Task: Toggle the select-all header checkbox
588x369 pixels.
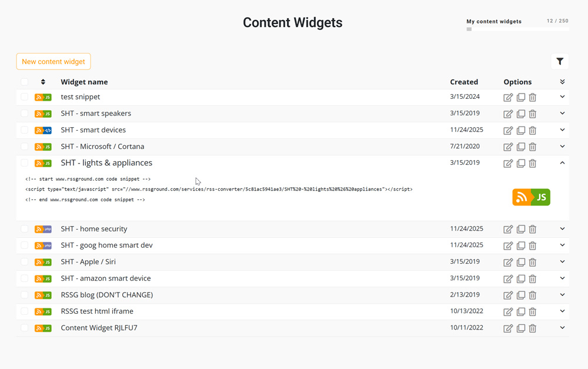Action: tap(25, 82)
